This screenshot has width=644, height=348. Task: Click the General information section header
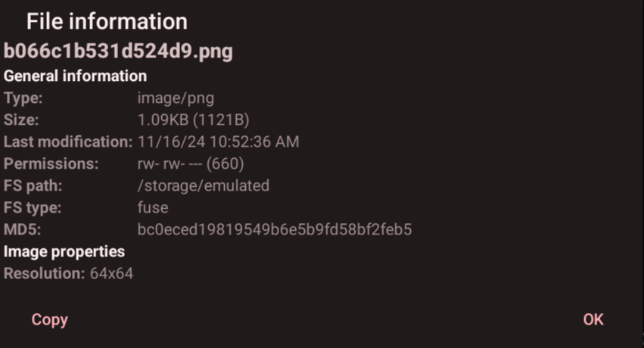pos(75,76)
